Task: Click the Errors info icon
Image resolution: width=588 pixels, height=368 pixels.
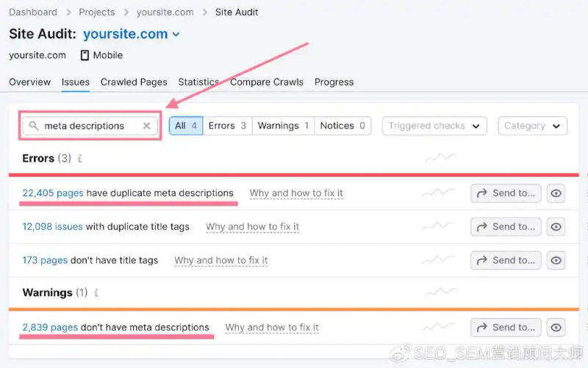Action: pos(79,159)
